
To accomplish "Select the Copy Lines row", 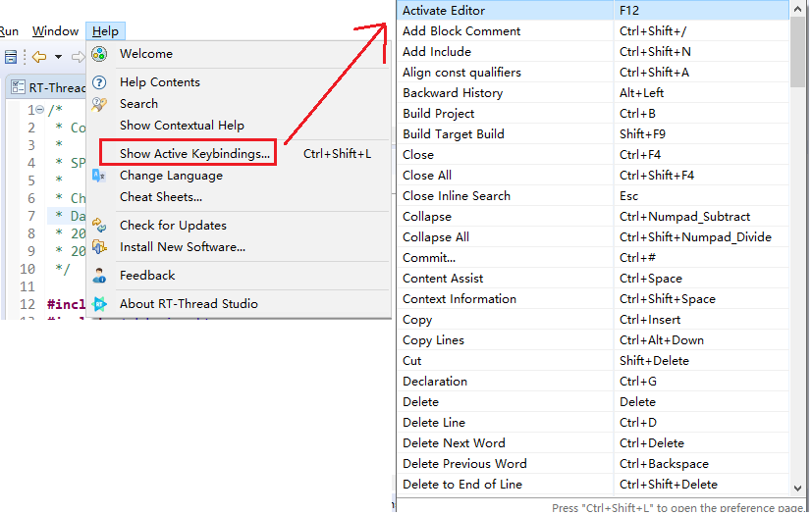I will point(593,340).
